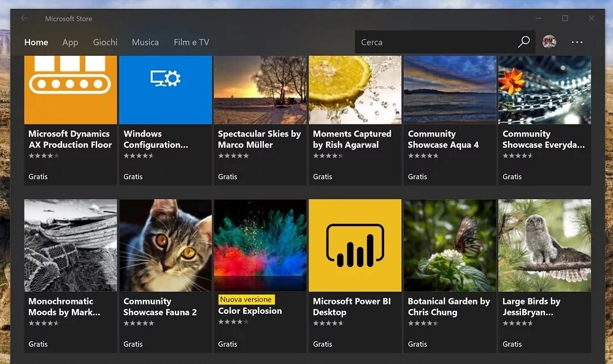Click the Microsoft Store title bar logo
The image size is (613, 364).
(68, 18)
